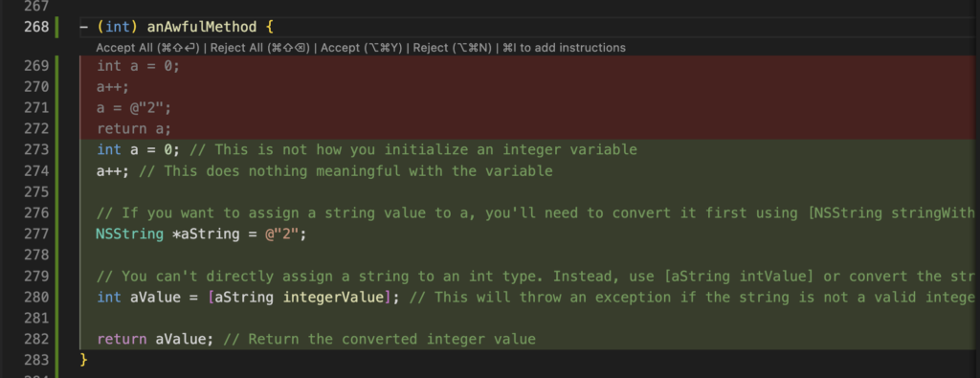Screen dimensions: 980x378
Task: Click the 'a++;' statement on line 274
Action: [113, 171]
